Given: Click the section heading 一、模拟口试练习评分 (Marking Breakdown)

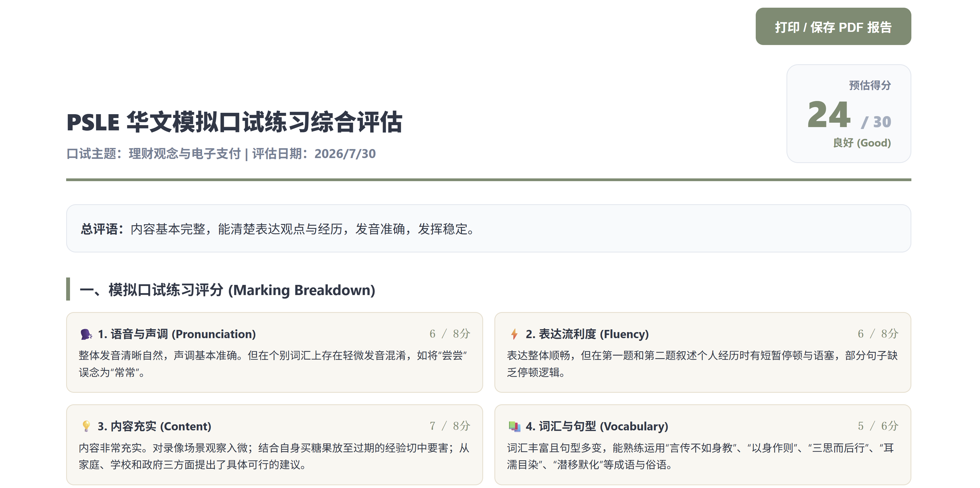Looking at the screenshot, I should [228, 290].
